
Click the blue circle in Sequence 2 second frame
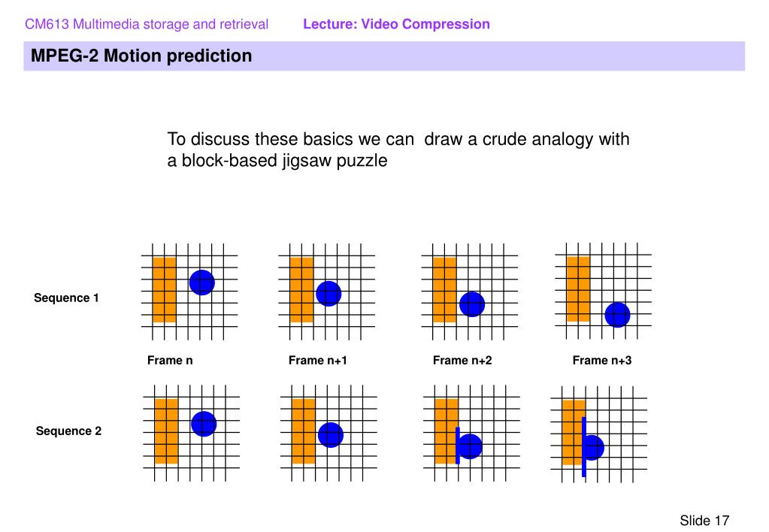tap(331, 435)
